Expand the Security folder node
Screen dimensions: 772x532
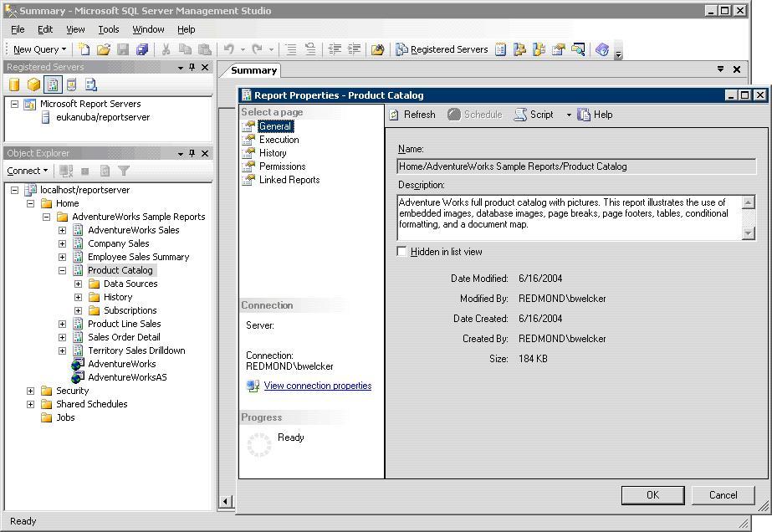30,391
